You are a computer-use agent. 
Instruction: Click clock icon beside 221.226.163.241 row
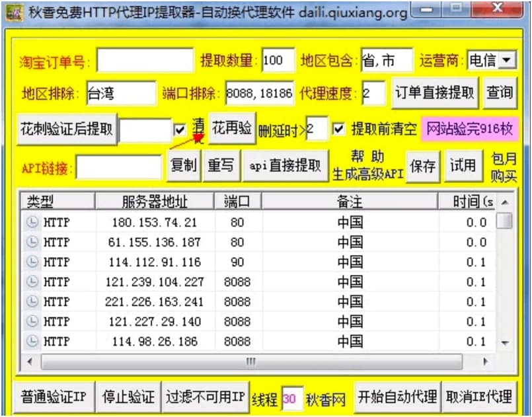[x=32, y=301]
